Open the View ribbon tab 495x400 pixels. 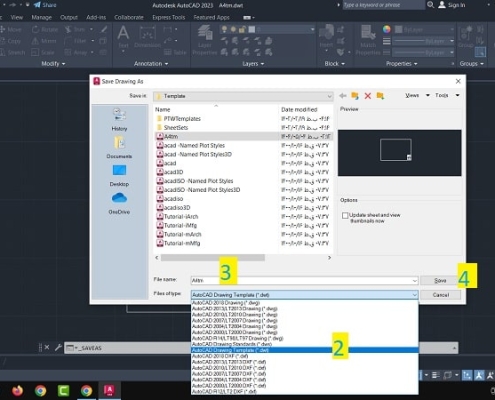click(x=17, y=17)
